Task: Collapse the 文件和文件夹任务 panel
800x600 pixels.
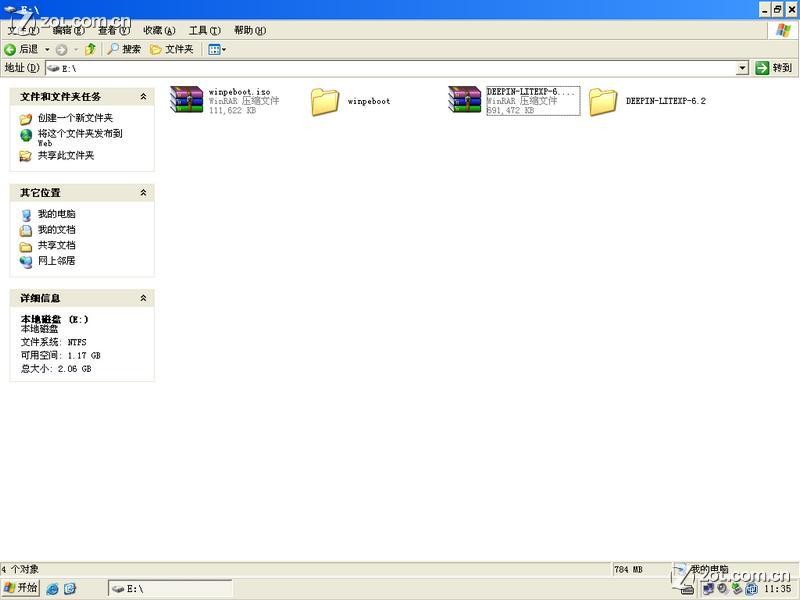Action: [143, 97]
